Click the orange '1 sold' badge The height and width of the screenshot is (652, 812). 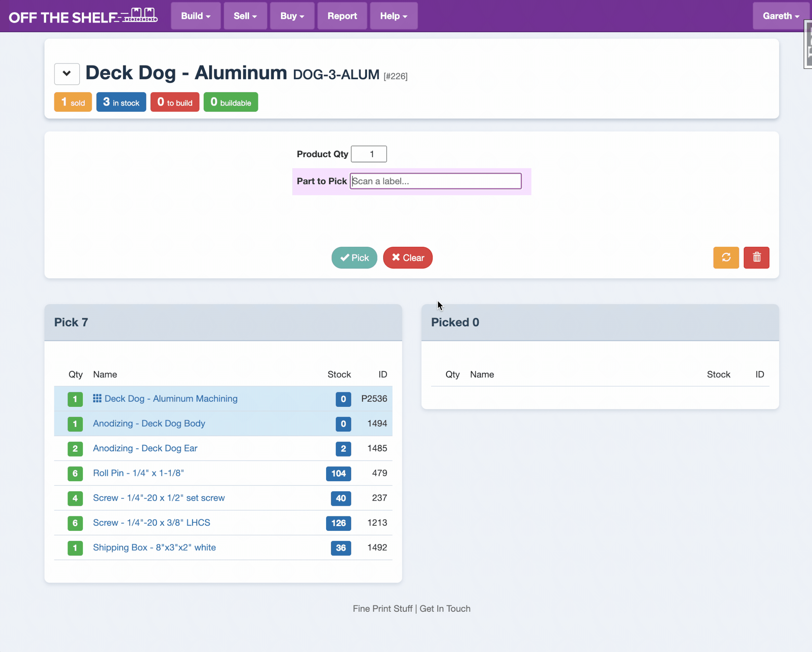point(73,102)
